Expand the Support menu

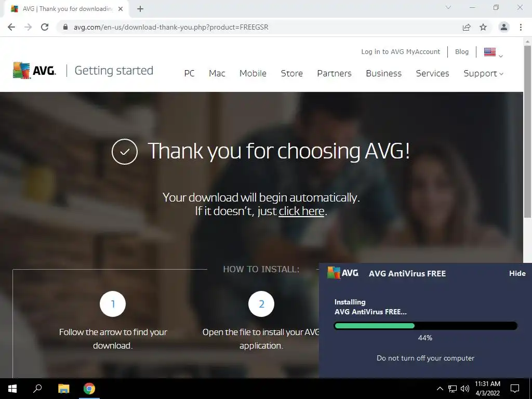484,73
